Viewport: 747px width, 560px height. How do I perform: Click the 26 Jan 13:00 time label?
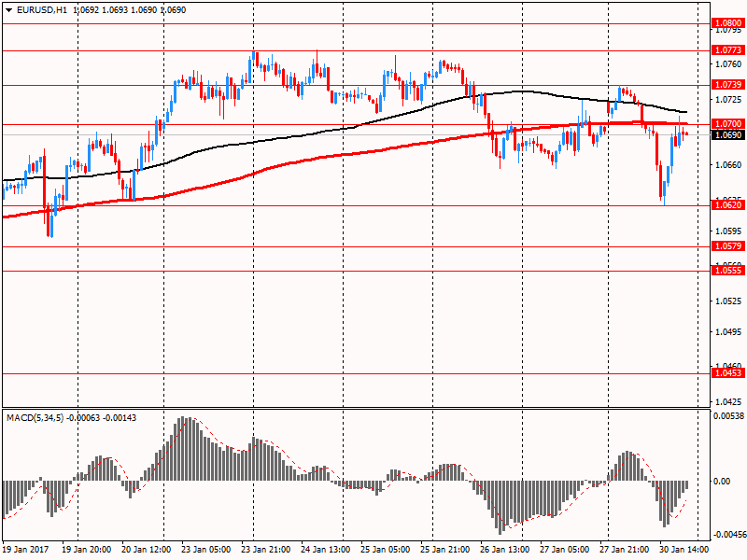click(505, 550)
